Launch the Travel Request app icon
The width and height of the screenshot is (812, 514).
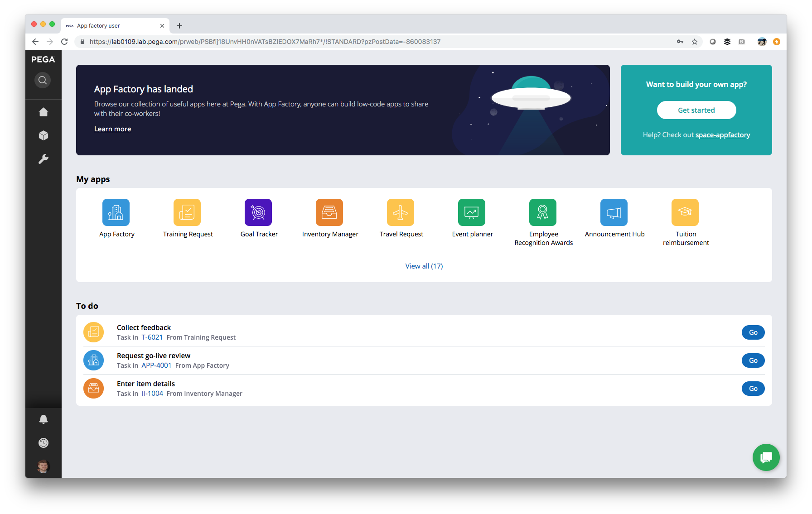tap(401, 212)
